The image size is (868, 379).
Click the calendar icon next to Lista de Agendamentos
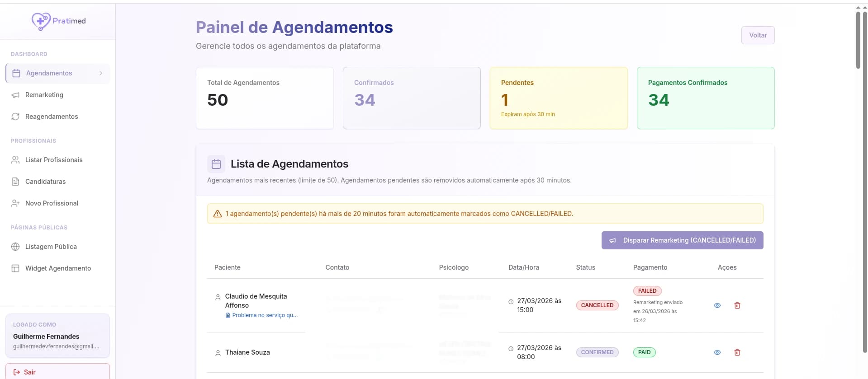tap(216, 164)
